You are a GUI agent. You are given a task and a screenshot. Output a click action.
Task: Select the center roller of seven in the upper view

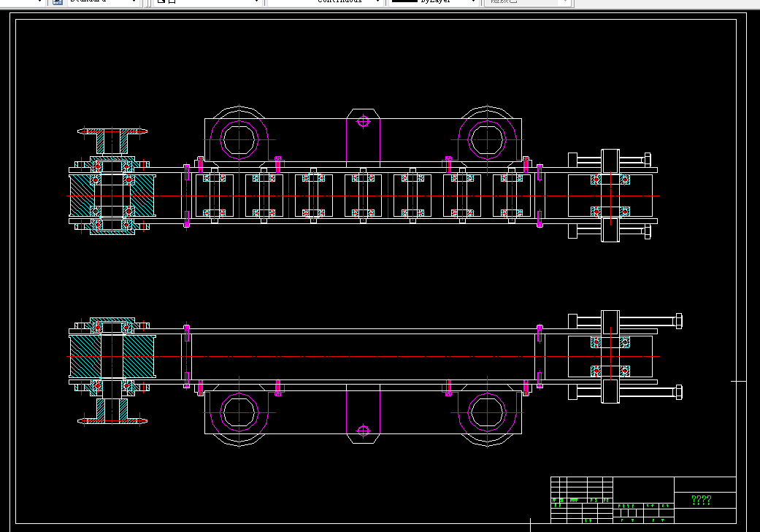tap(363, 196)
